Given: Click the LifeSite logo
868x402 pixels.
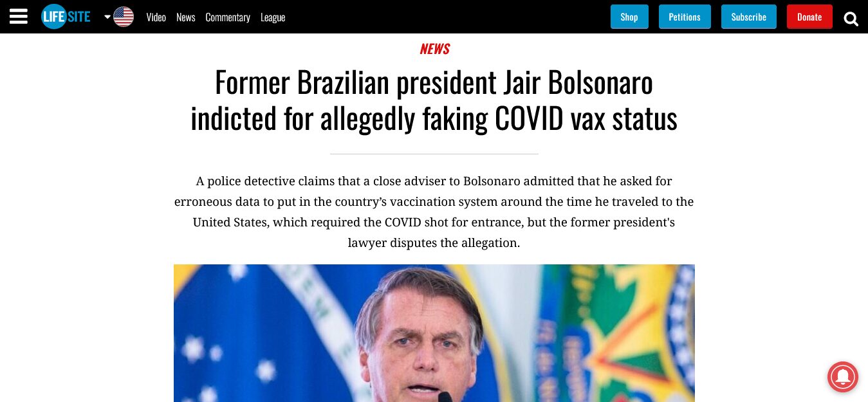Looking at the screenshot, I should (66, 17).
